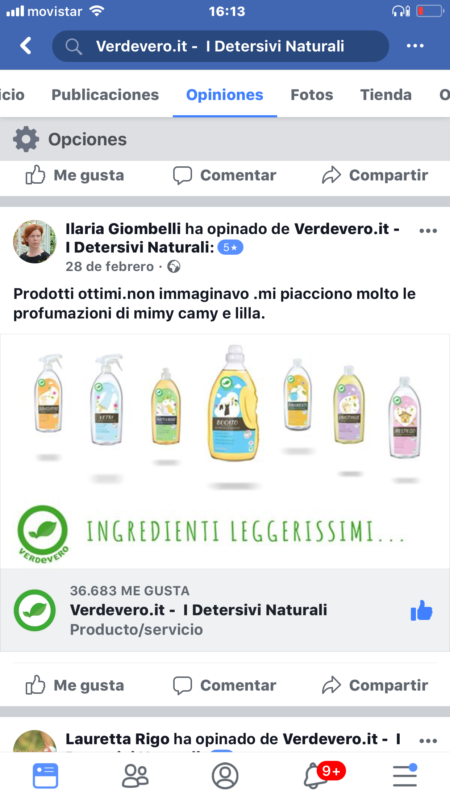
Task: Open the hamburger menu in bottom bar
Action: coord(405,776)
